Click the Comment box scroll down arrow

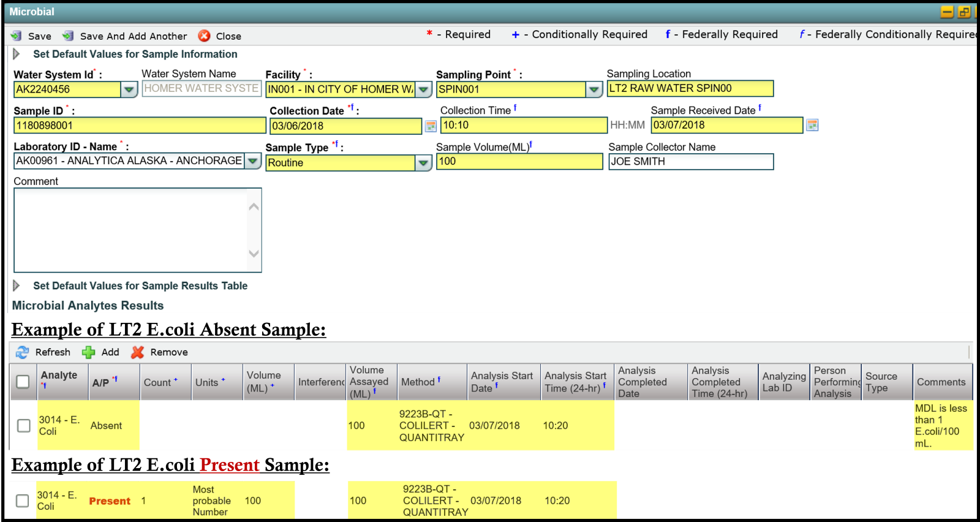[254, 254]
